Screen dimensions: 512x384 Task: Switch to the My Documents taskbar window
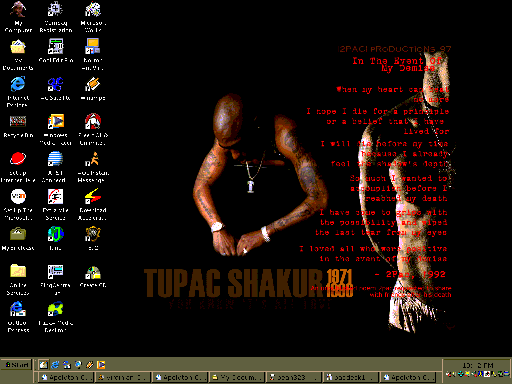(x=237, y=377)
